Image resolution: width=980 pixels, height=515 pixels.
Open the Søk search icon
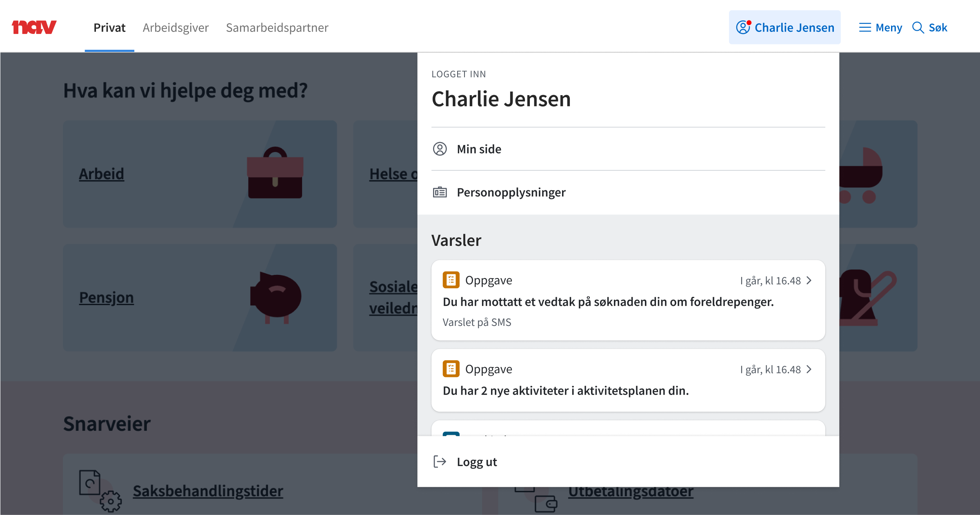point(918,27)
